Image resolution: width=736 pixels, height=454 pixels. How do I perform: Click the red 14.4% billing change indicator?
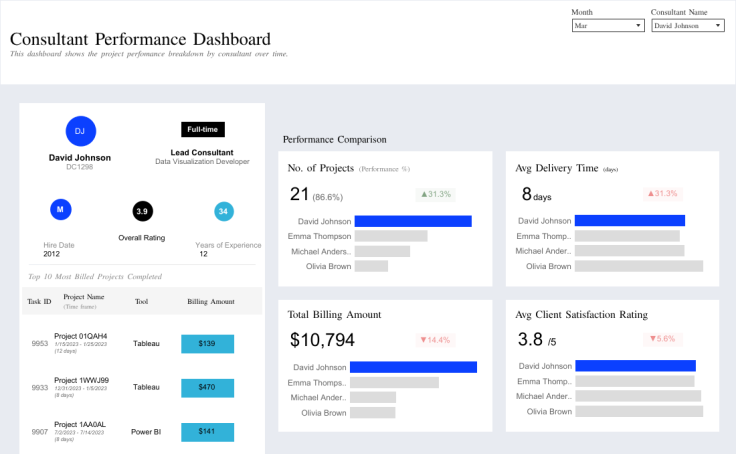point(435,340)
